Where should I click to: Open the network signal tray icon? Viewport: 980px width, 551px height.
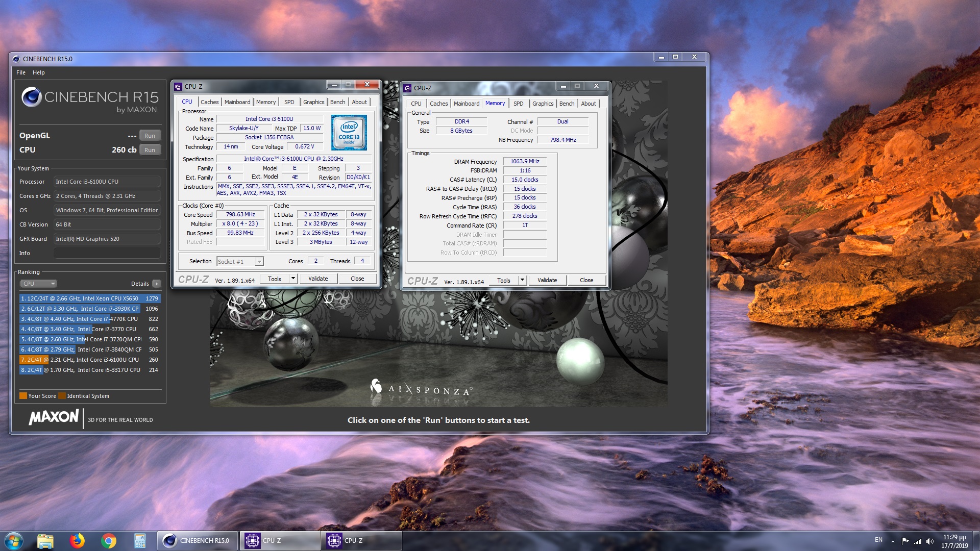pyautogui.click(x=917, y=541)
